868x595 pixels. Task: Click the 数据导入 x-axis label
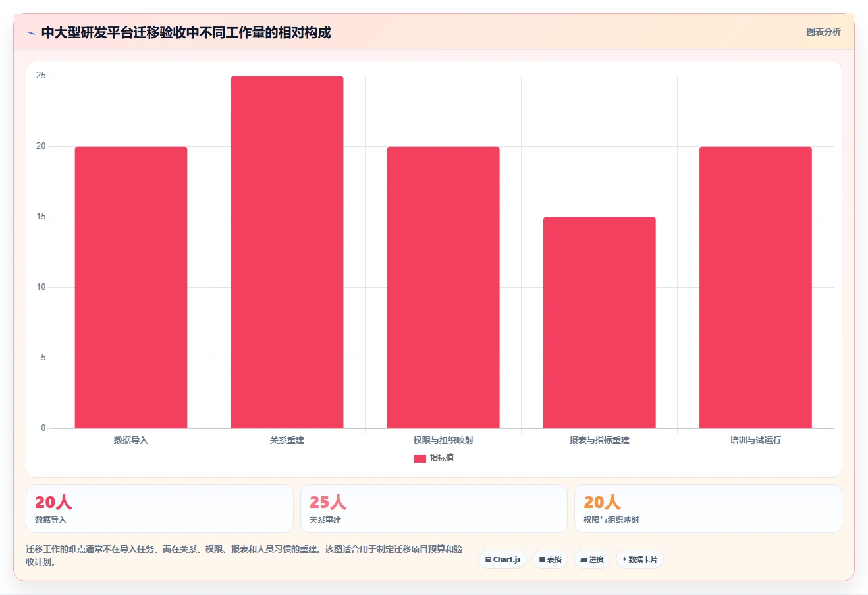[131, 440]
